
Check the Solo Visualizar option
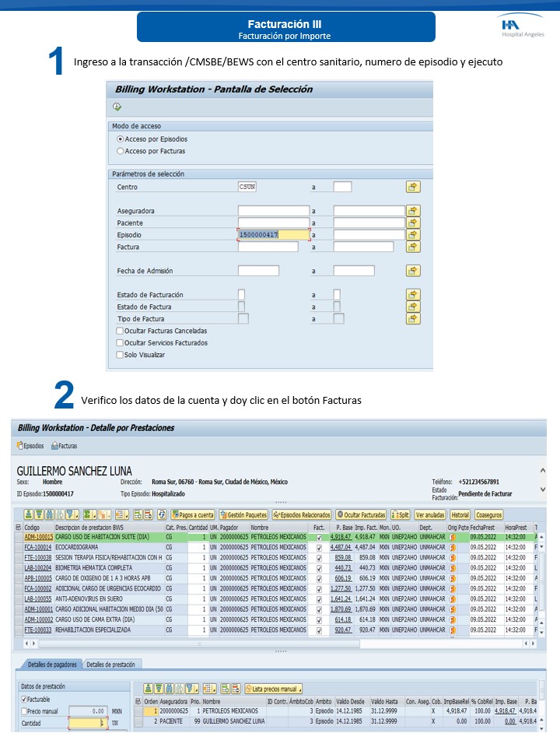click(x=120, y=354)
